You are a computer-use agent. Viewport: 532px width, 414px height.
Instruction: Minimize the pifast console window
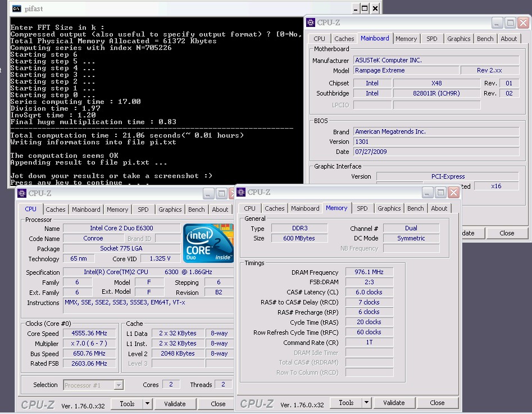pos(355,8)
